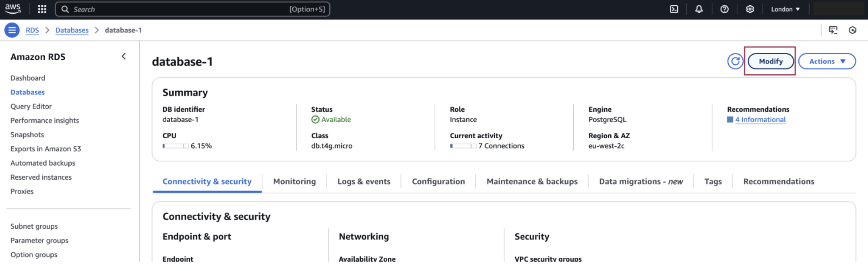Open the Logs & events tab
The height and width of the screenshot is (271, 868).
coord(364,181)
